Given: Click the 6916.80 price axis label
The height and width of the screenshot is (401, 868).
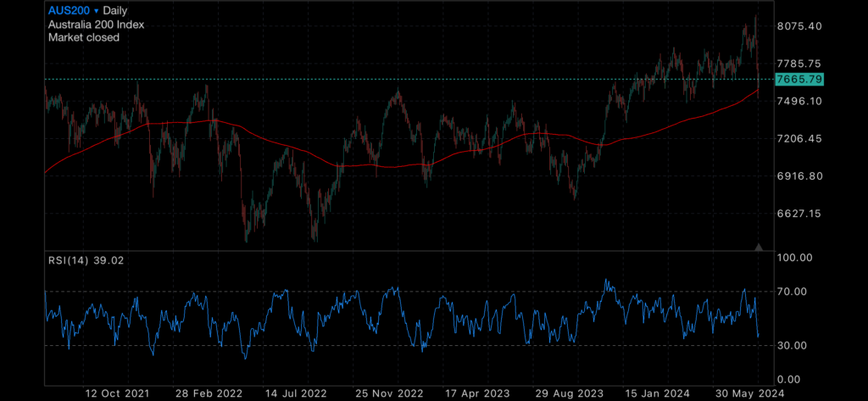Looking at the screenshot, I should (798, 176).
